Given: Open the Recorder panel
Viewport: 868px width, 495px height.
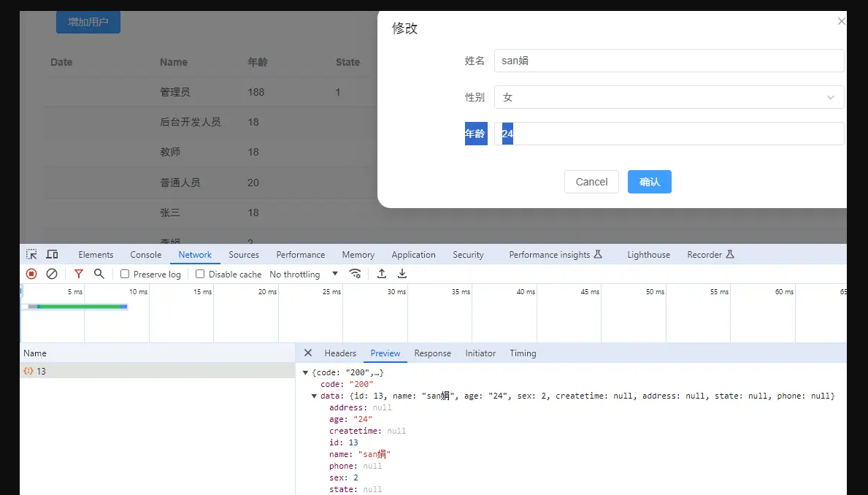Looking at the screenshot, I should click(x=704, y=255).
